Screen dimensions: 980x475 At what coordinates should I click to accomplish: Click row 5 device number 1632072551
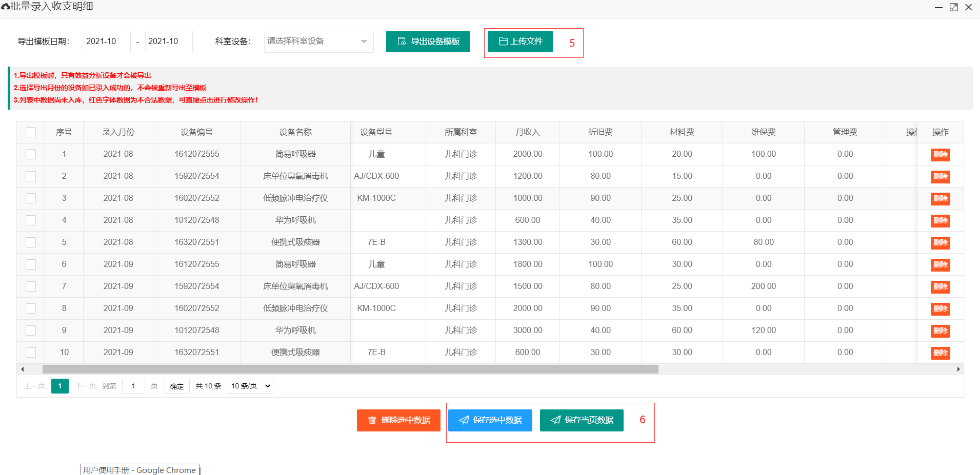[x=197, y=242]
